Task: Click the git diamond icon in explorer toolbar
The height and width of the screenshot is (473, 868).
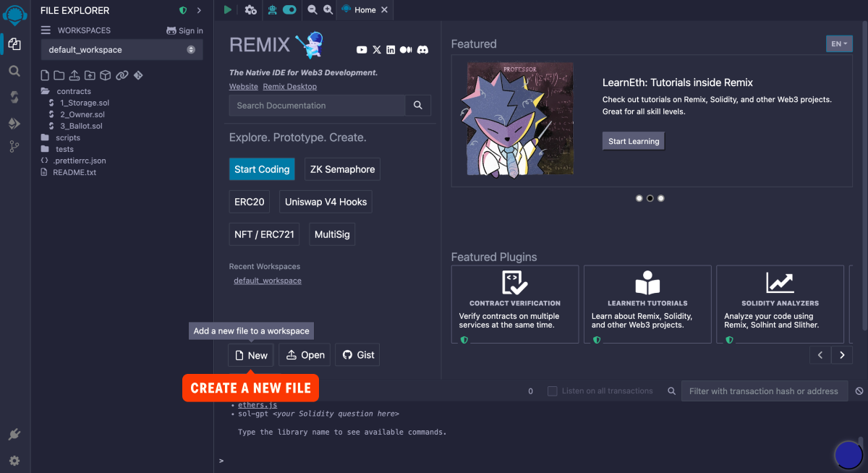Action: pyautogui.click(x=138, y=75)
